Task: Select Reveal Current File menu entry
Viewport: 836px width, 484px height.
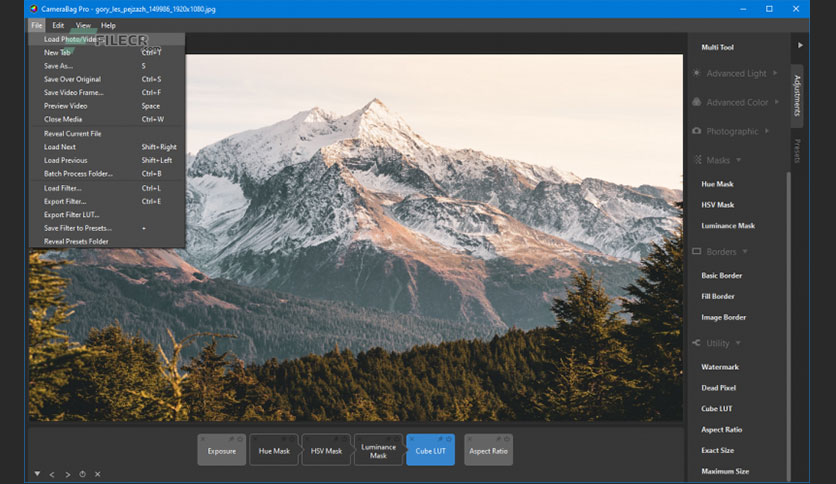Action: 107,134
